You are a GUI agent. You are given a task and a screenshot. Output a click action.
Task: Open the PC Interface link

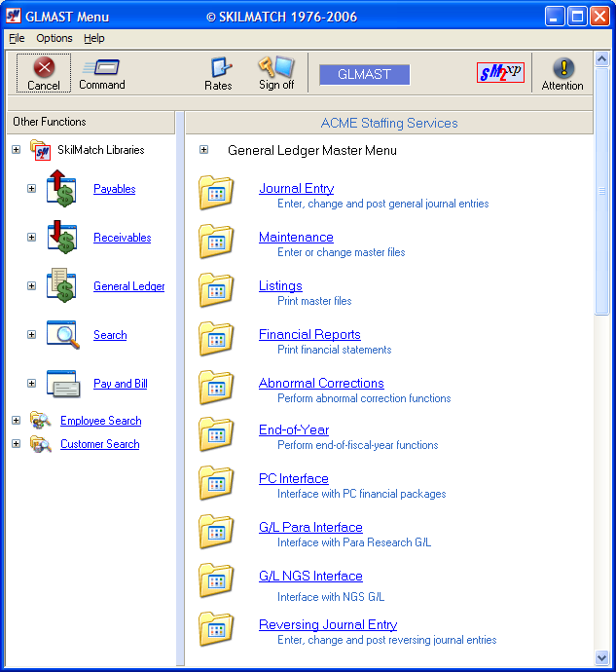tap(294, 479)
